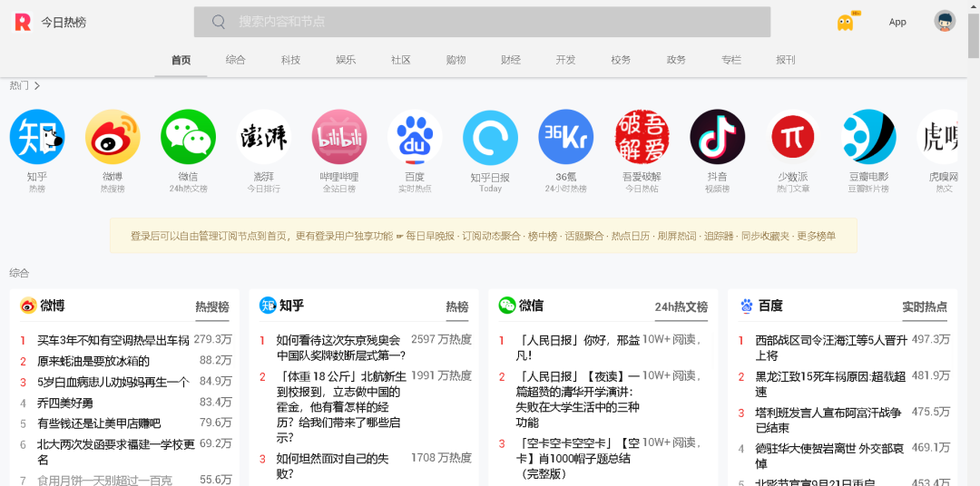Switch to the 专栏 tab
Screen dimensions: 980x486
[730, 60]
